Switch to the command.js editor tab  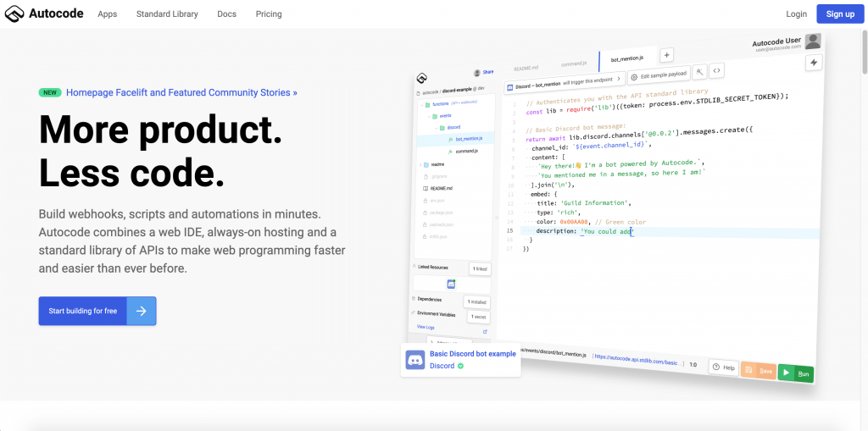click(x=573, y=63)
